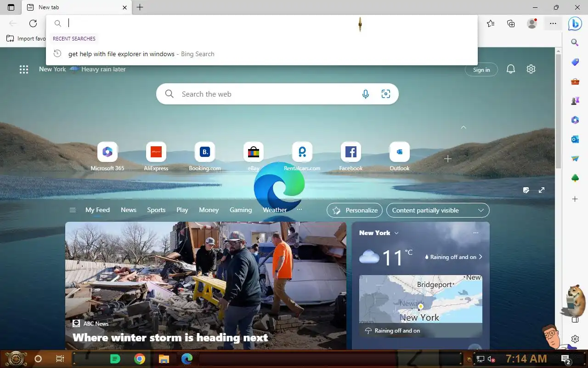Image resolution: width=588 pixels, height=368 pixels.
Task: Switch to the Sports tab
Action: point(156,210)
